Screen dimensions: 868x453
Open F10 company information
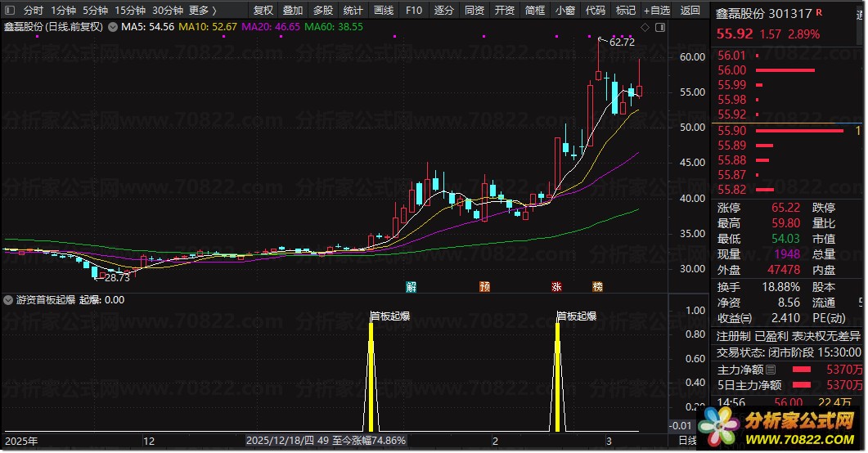[x=413, y=10]
